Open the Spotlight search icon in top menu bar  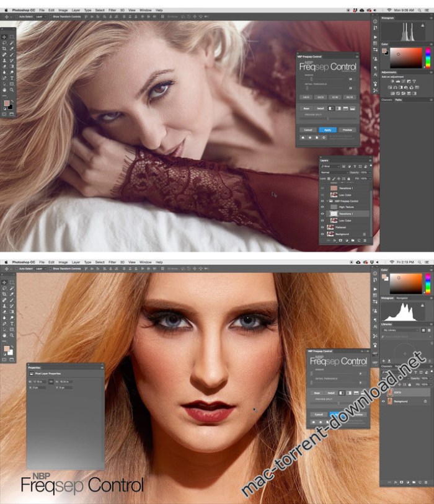[x=420, y=11]
